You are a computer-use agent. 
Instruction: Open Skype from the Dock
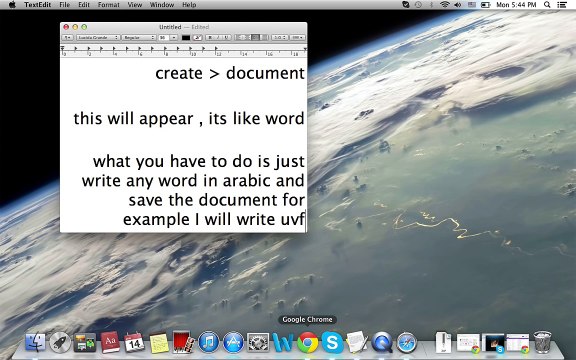(x=332, y=342)
